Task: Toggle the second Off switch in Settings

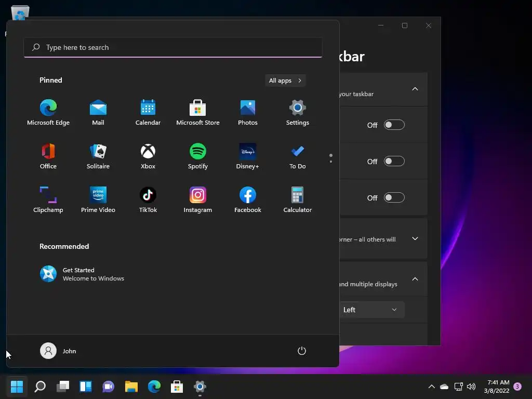Action: [394, 161]
